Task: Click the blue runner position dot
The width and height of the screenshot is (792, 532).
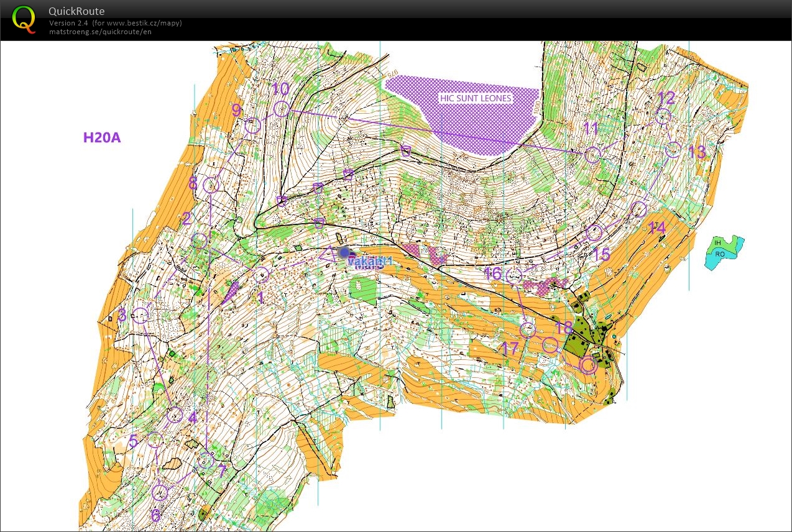Action: click(x=344, y=252)
